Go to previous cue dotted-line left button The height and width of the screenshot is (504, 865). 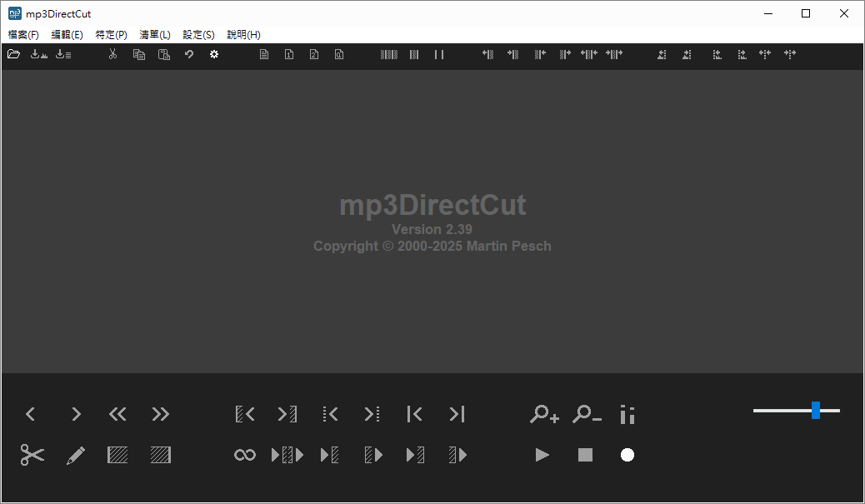point(331,414)
